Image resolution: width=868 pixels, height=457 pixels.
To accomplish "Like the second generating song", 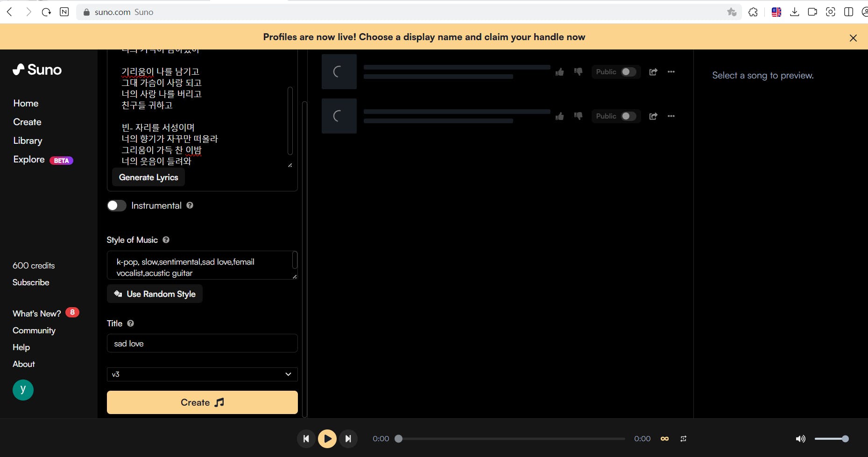I will [x=559, y=116].
